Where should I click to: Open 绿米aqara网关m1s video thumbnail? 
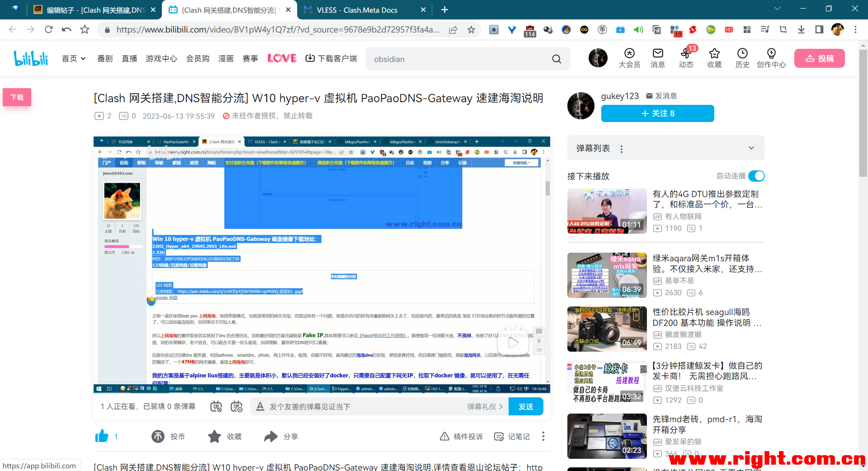coord(607,275)
